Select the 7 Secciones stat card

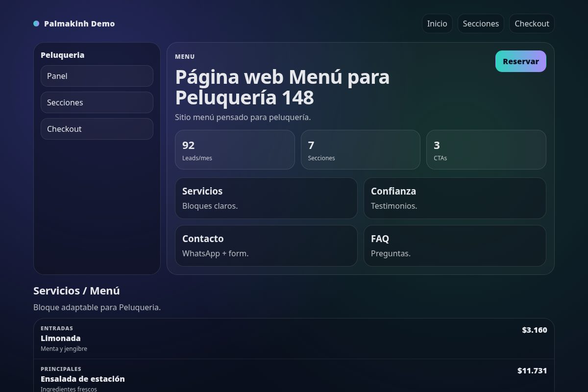pyautogui.click(x=361, y=149)
